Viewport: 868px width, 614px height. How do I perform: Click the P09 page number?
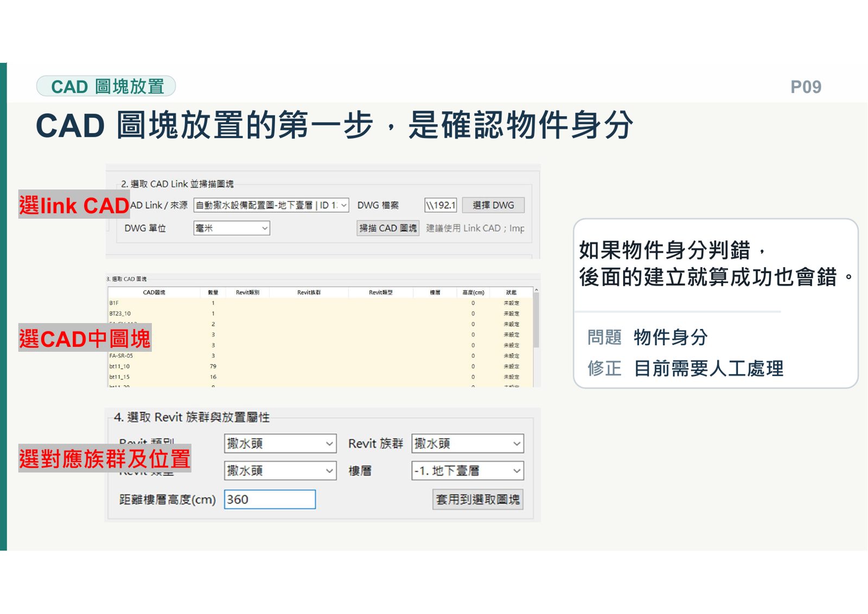point(806,87)
